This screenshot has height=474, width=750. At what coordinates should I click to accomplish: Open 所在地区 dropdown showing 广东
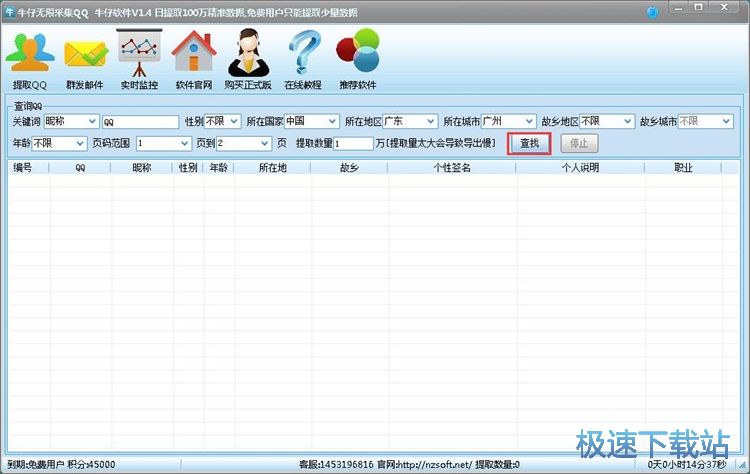(410, 122)
